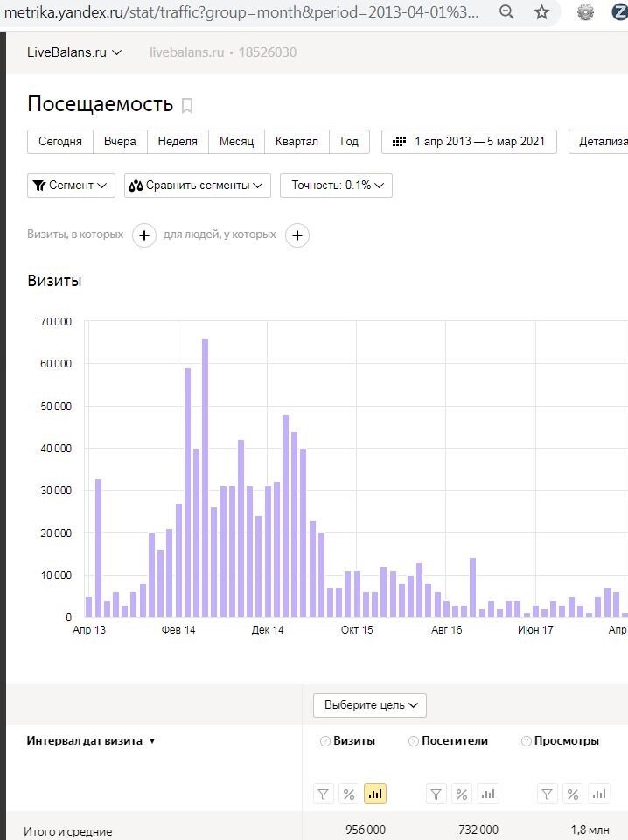Open date range 1 апр 2013 — 5 мар 2021

(x=469, y=142)
